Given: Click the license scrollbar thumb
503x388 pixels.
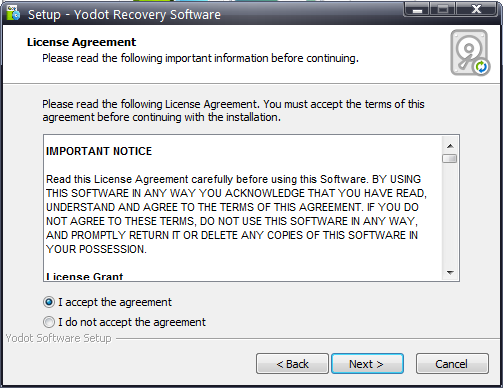Looking at the screenshot, I should click(x=450, y=158).
